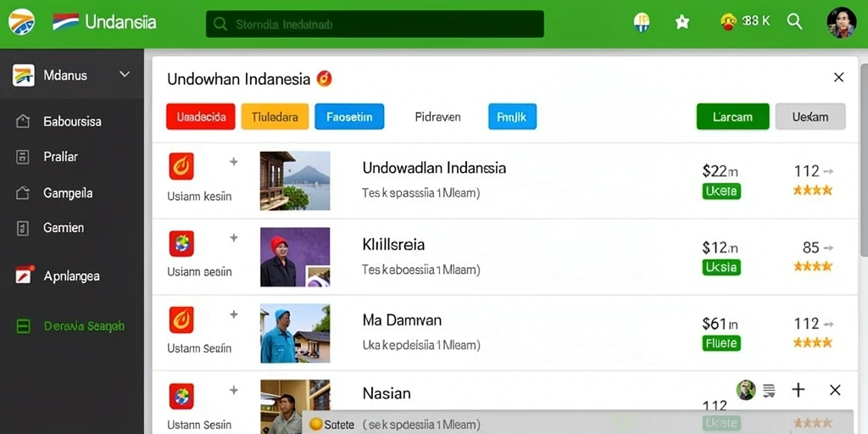Click the large plus icon in bottom popup bar
Viewport: 868px width, 434px height.
point(798,390)
